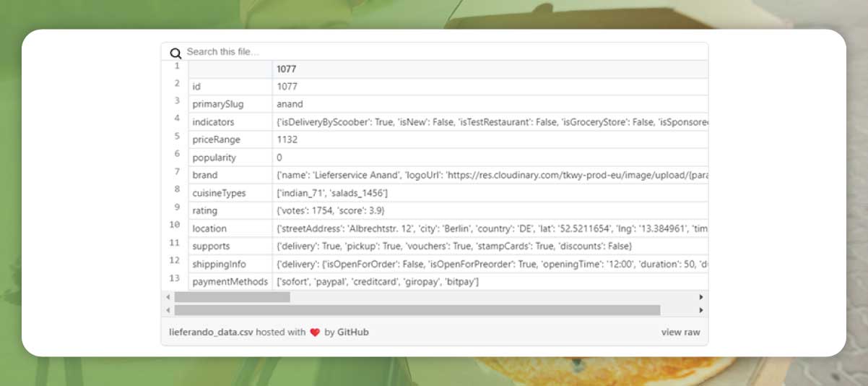Click the 'brand' label cell

click(x=230, y=175)
